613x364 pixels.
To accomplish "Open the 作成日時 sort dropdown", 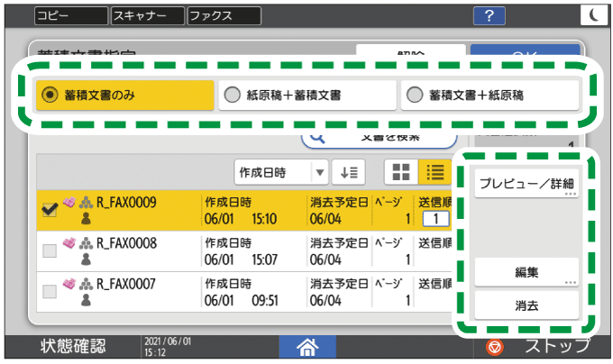I will coord(281,172).
